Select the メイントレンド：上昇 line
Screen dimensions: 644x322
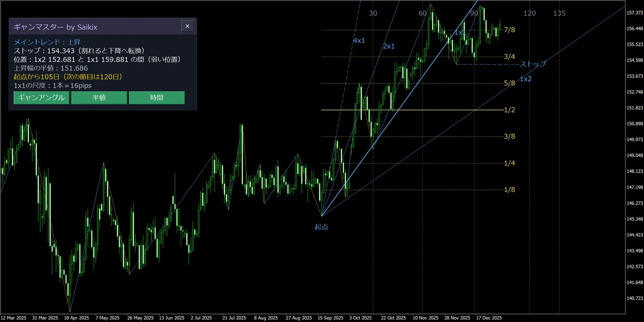coord(47,42)
